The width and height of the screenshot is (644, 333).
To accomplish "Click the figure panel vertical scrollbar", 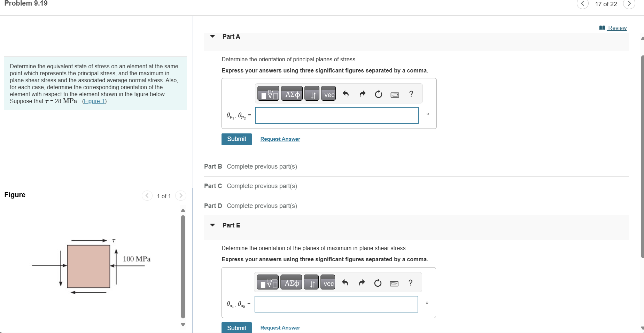I will pos(183,267).
